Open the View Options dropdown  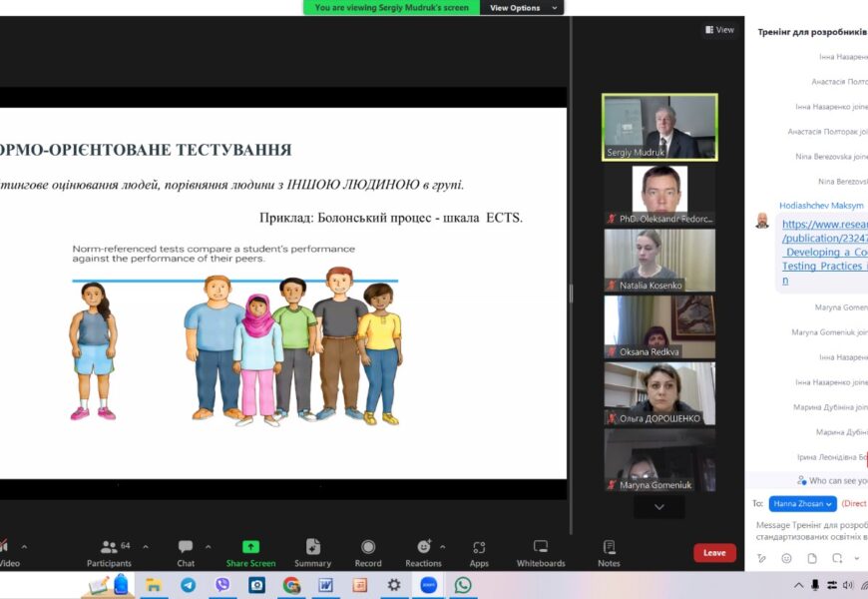pos(521,8)
